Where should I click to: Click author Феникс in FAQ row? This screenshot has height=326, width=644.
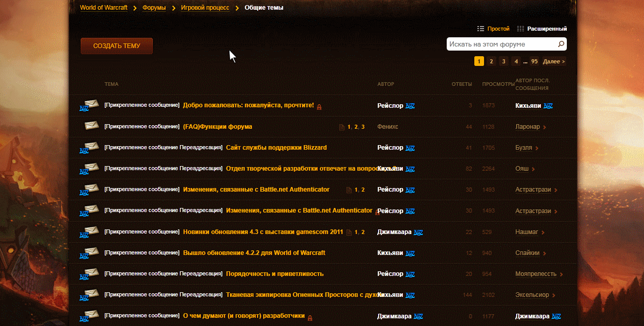coord(387,127)
